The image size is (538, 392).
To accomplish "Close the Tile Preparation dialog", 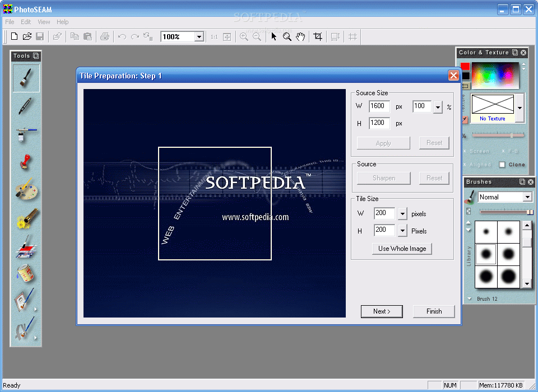I will click(453, 76).
